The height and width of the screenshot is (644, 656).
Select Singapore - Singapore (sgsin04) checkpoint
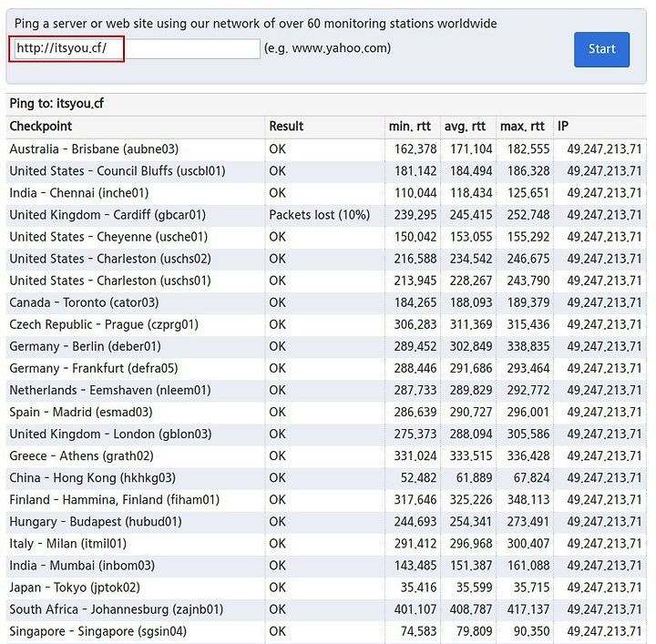click(97, 631)
